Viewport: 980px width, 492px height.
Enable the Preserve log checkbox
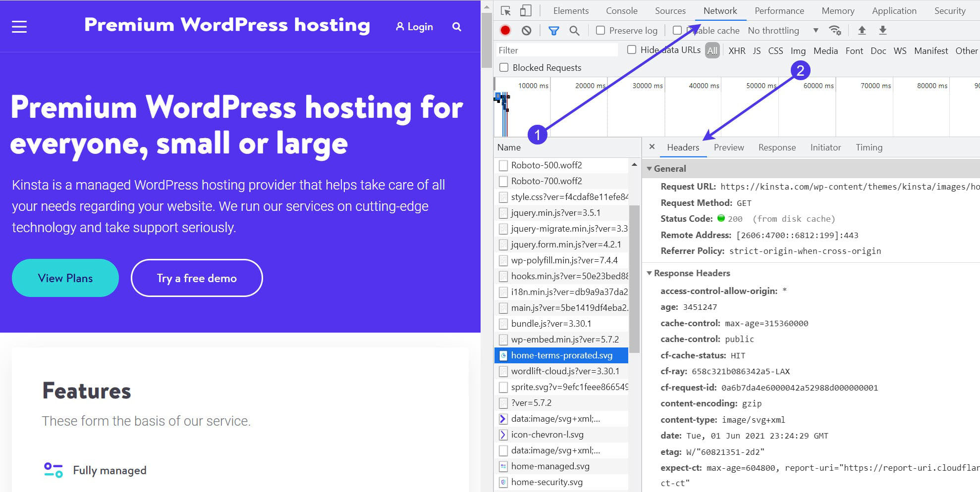(600, 30)
